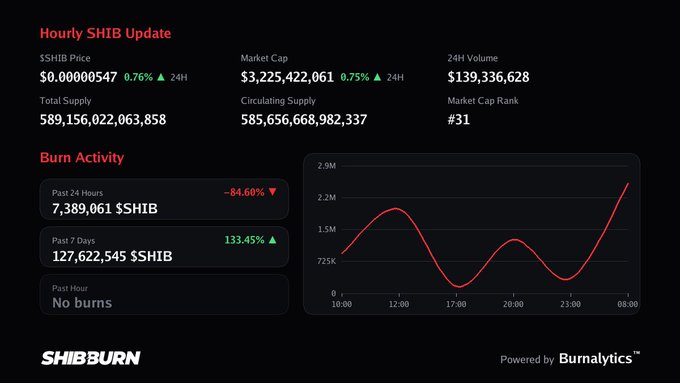This screenshot has height=383, width=680.
Task: Select circulating supply 585,656,668,982,337
Action: pos(304,120)
